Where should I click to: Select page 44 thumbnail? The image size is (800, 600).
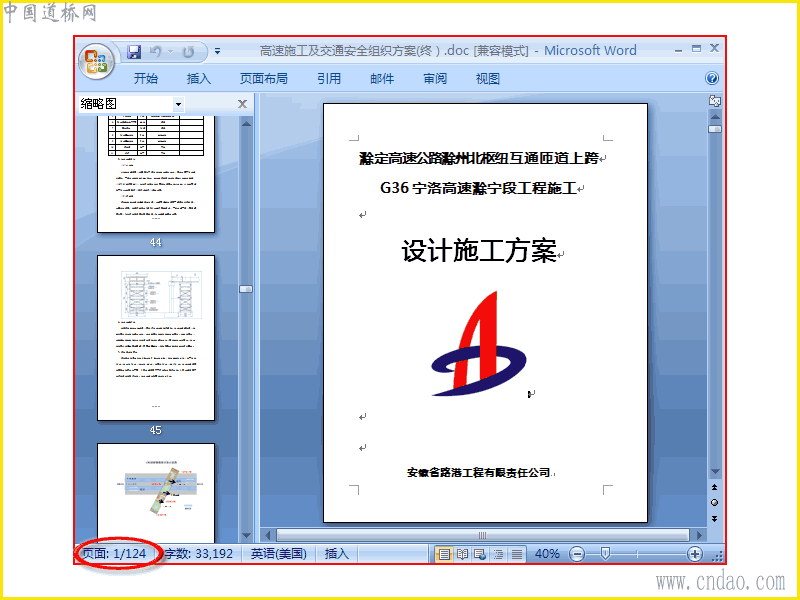click(156, 174)
